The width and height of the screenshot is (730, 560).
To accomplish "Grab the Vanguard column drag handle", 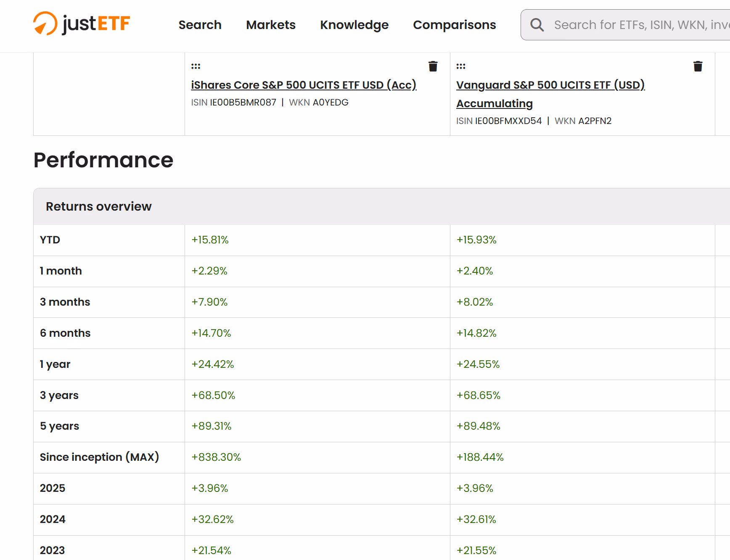I will 461,66.
